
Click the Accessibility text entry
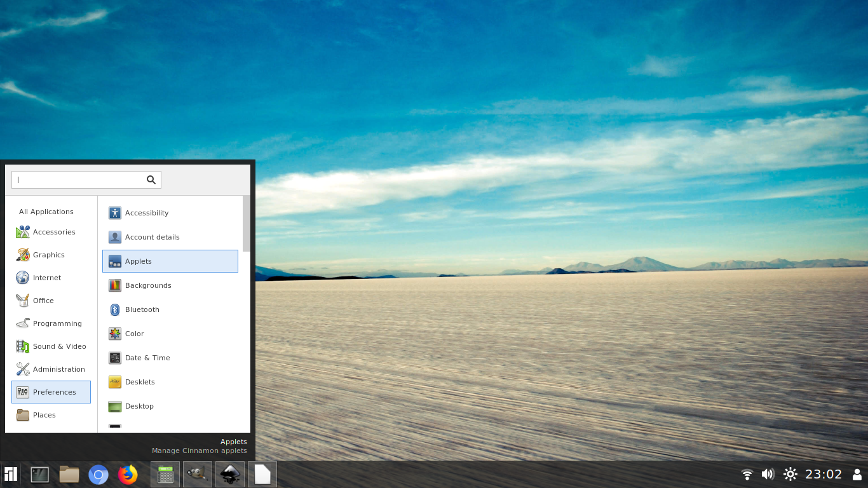(147, 213)
